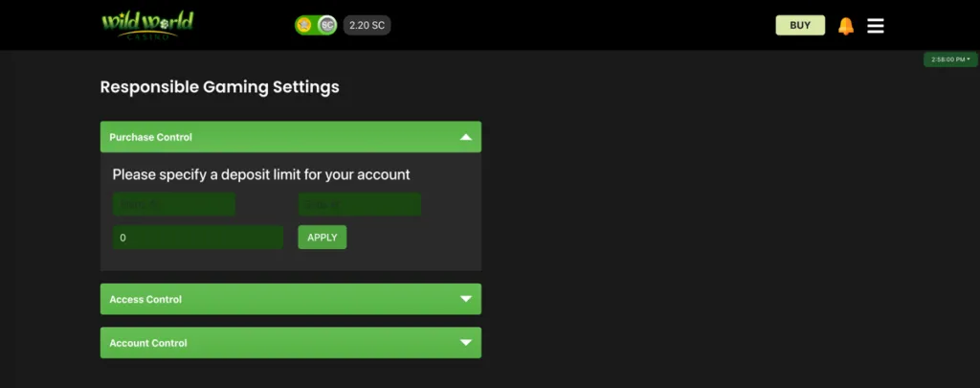Click the Purchase Control header
This screenshot has width=980, height=388.
[x=291, y=137]
